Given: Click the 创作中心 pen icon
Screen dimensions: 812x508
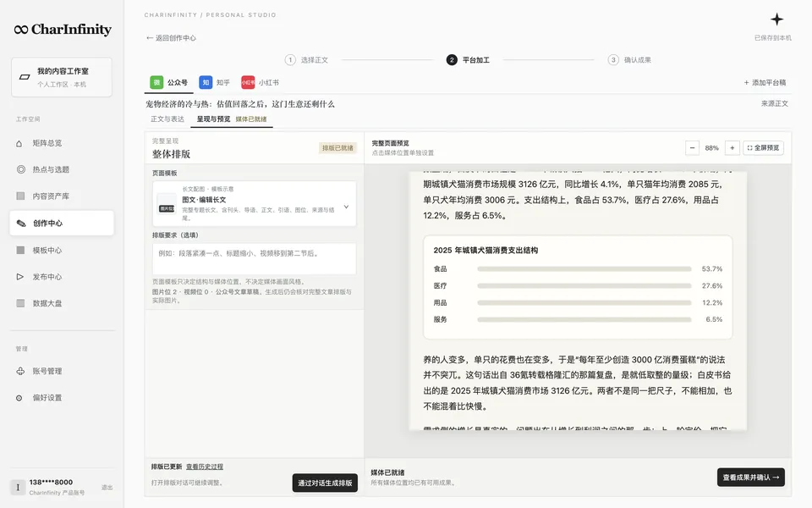Looking at the screenshot, I should pos(20,223).
